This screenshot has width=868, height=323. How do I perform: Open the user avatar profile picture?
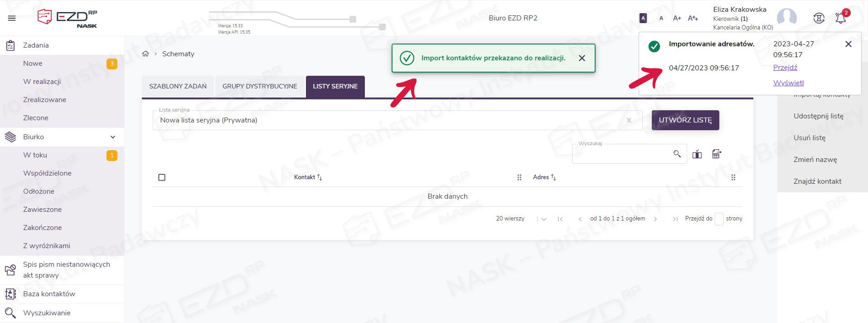pos(786,18)
